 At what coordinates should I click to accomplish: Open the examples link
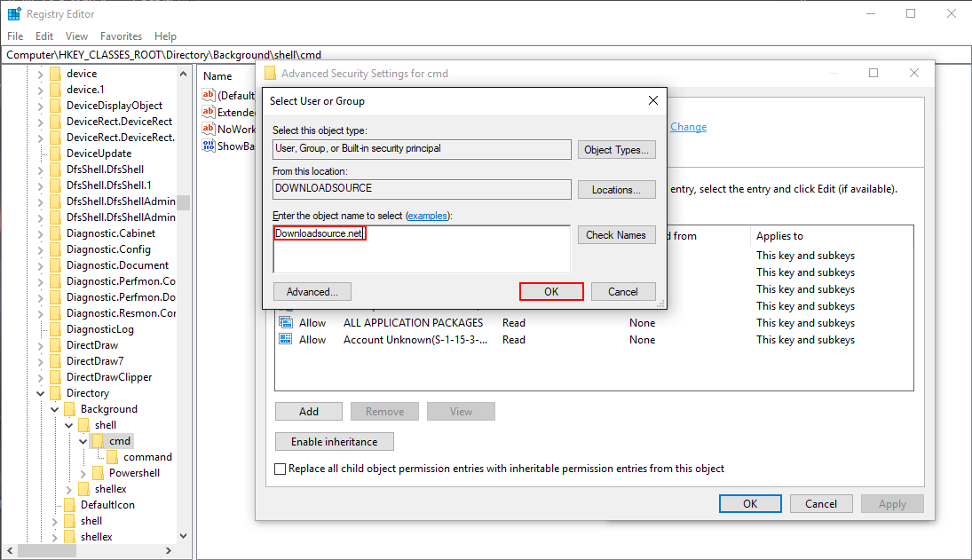pyautogui.click(x=427, y=216)
